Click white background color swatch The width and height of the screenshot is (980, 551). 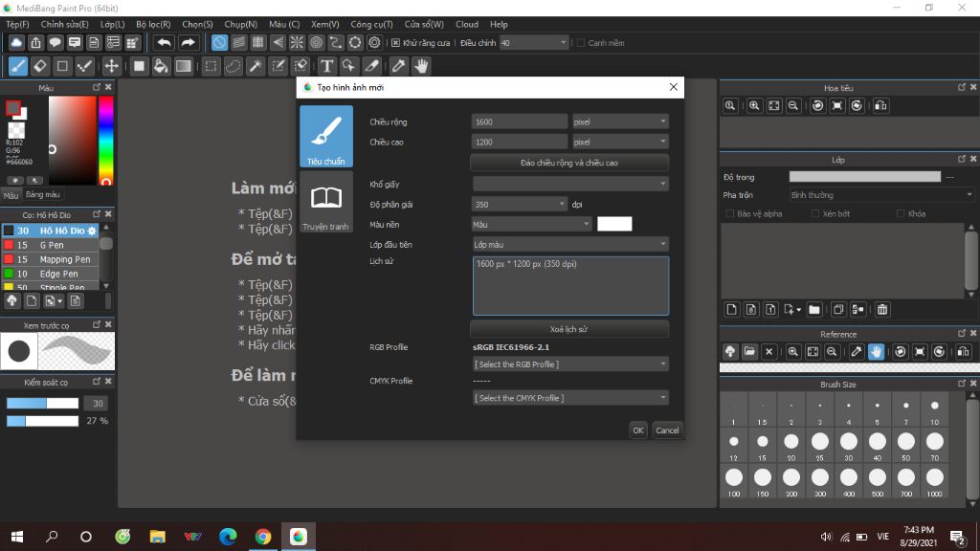614,224
